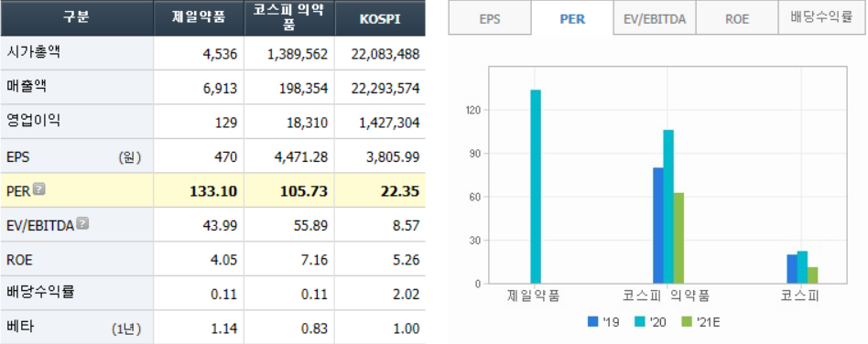Click the 198,354 sales value

[x=303, y=89]
